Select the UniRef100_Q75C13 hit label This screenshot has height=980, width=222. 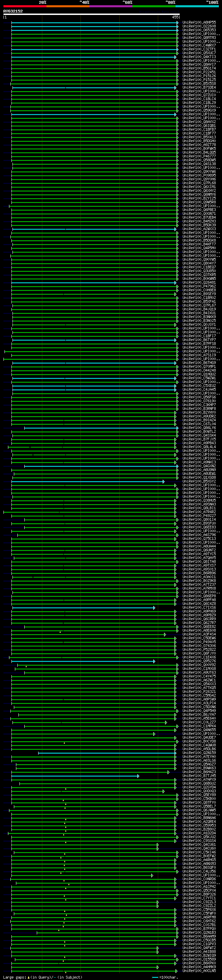point(199,539)
